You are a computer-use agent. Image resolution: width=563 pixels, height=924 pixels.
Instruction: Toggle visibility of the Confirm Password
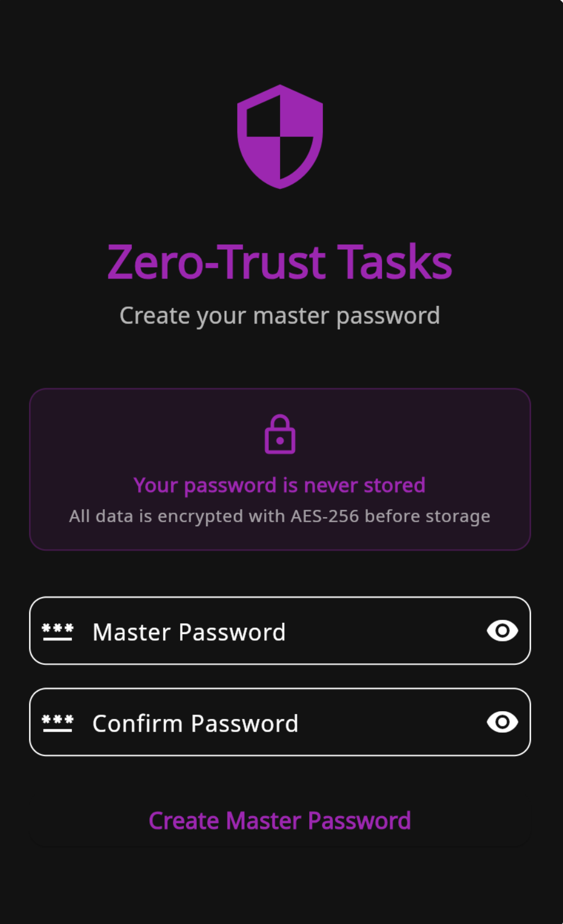pos(502,722)
